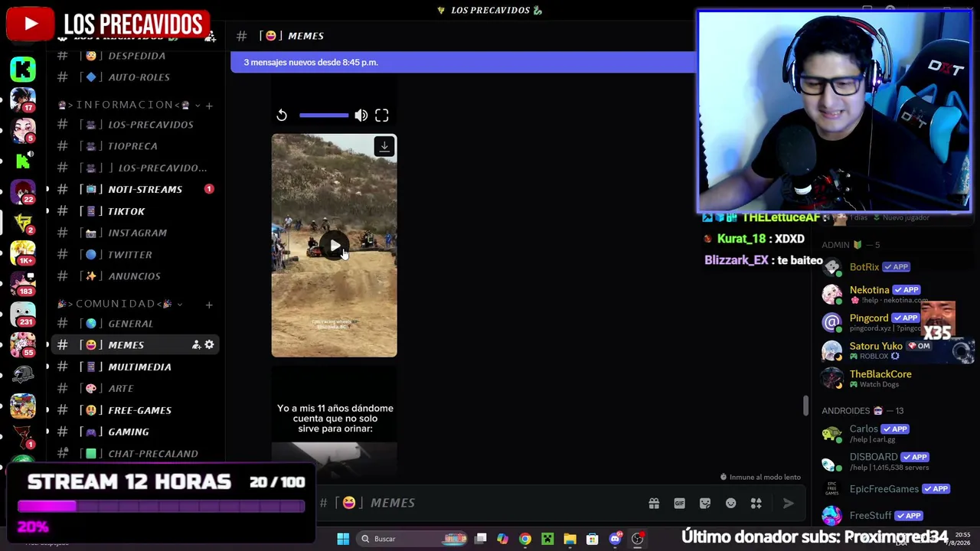Open the server with 231 notifications

click(23, 314)
